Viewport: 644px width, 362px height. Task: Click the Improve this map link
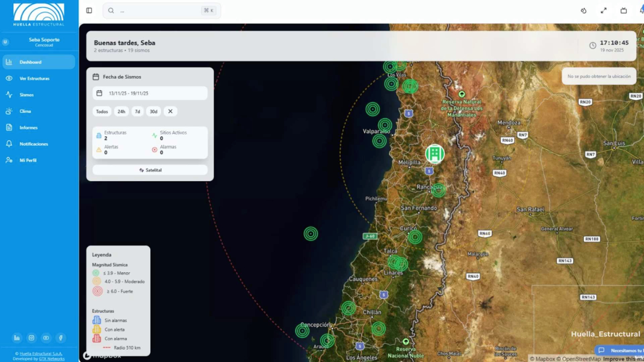pos(623,359)
